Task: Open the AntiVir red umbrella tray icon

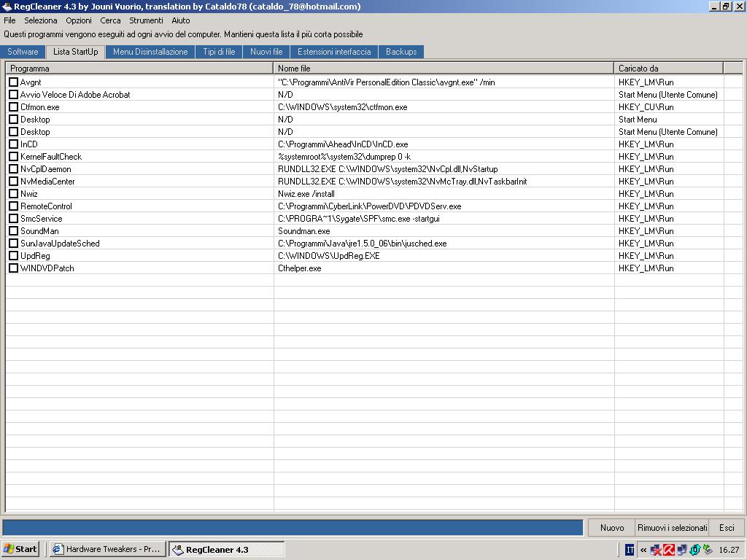Action: (x=669, y=550)
